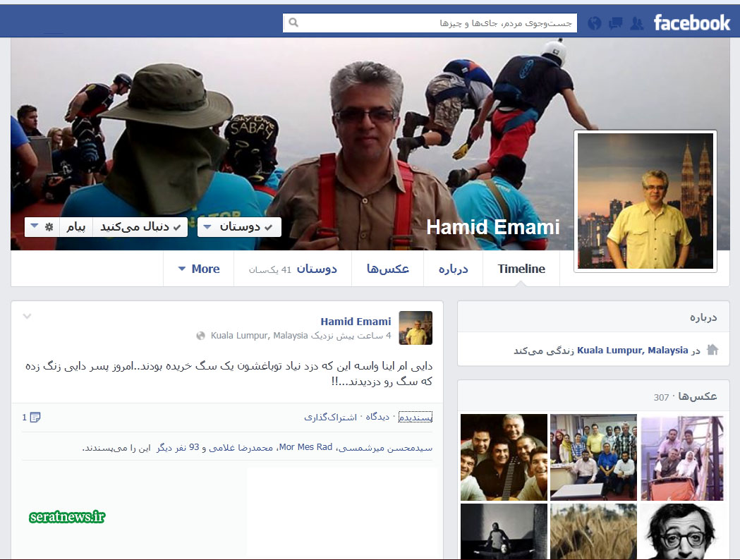Open messages icon in top bar
Image resolution: width=740 pixels, height=560 pixels.
[x=615, y=23]
